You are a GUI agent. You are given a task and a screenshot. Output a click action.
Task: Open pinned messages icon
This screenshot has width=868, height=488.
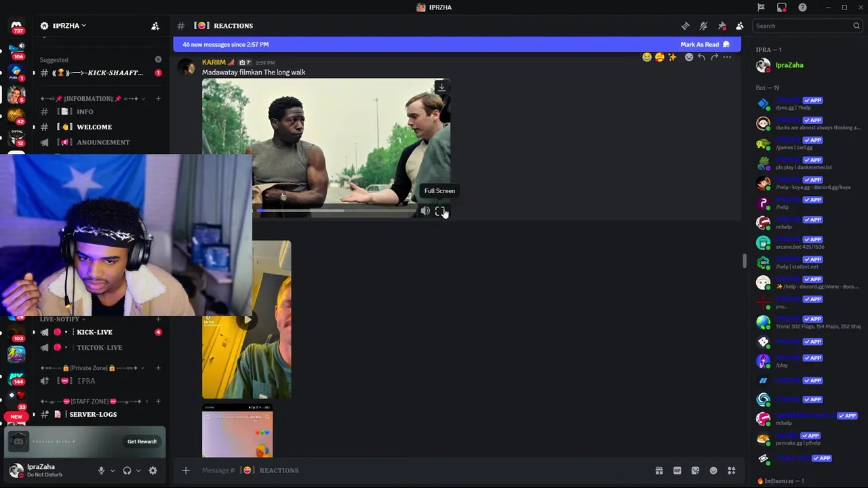(722, 26)
